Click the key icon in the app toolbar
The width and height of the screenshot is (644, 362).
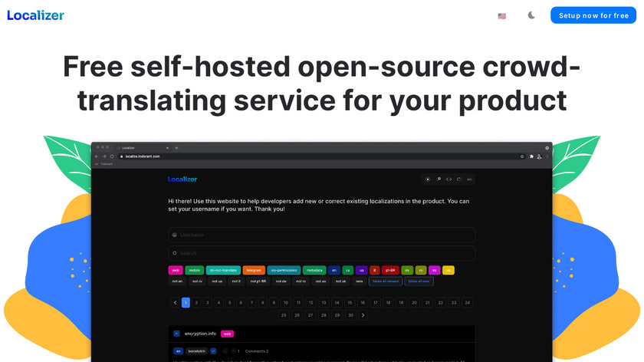(439, 179)
